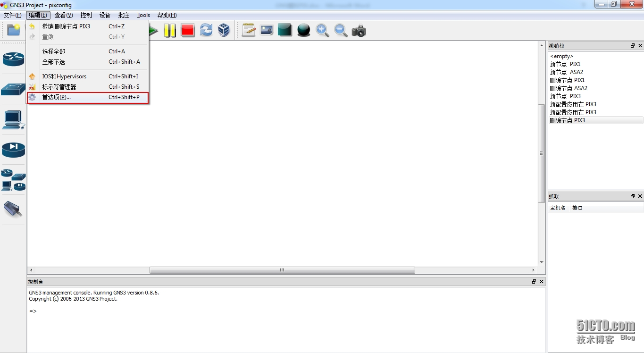Browse security devices in the device dock
The height and width of the screenshot is (353, 644).
13,150
